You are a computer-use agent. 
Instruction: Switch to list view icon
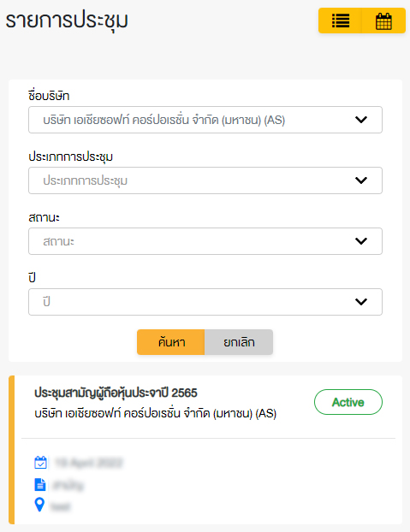[340, 21]
